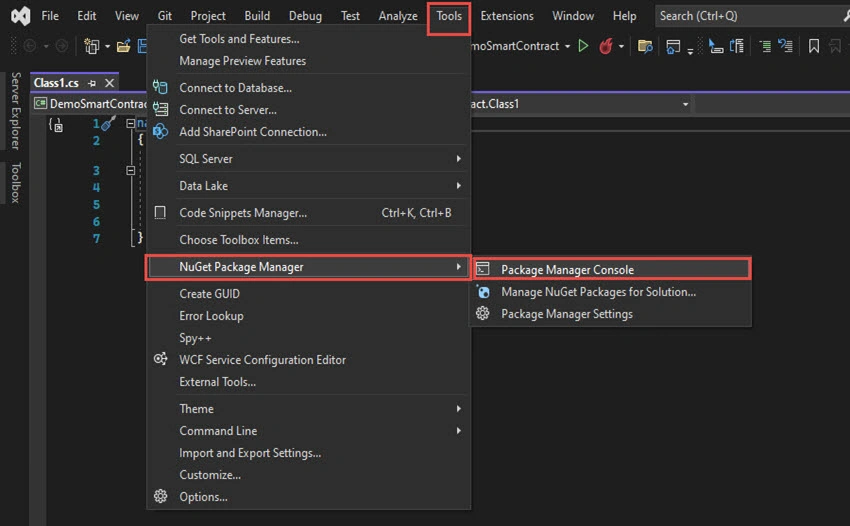Open Package Manager Settings
The image size is (850, 526).
[611, 314]
